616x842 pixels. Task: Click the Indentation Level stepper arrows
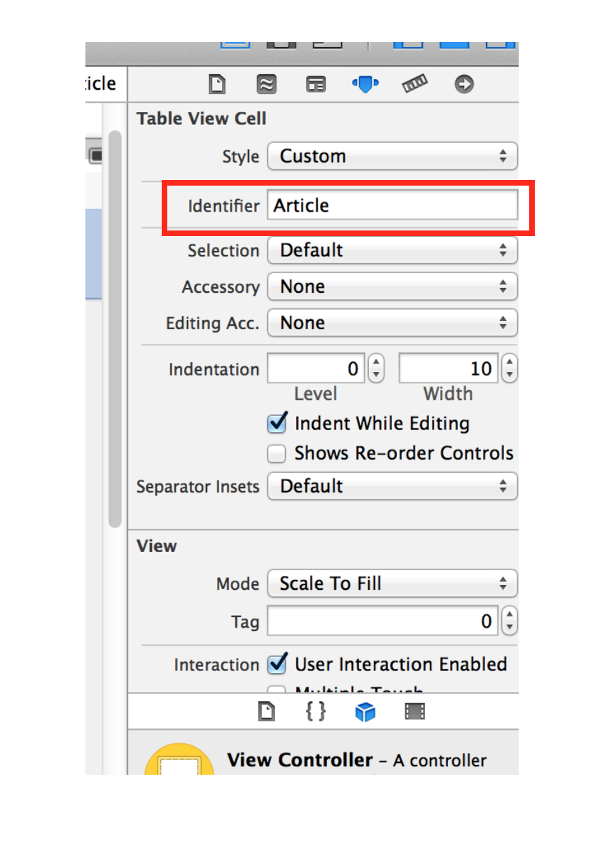376,368
